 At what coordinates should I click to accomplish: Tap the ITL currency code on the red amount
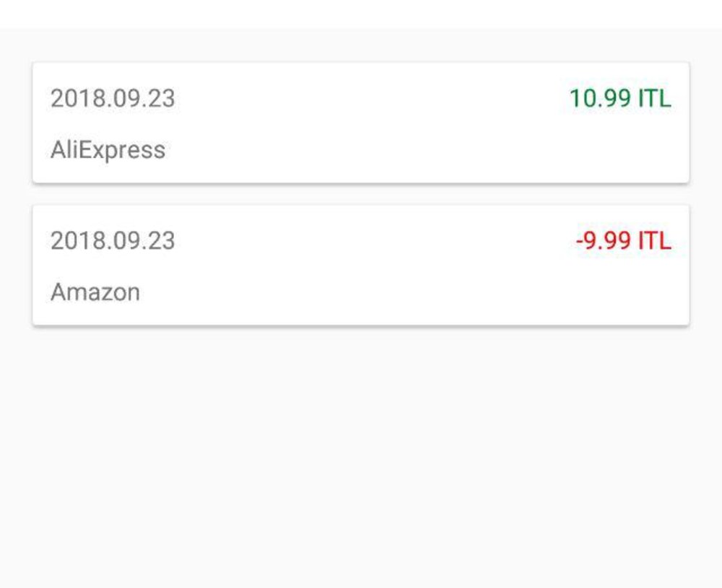click(x=655, y=240)
